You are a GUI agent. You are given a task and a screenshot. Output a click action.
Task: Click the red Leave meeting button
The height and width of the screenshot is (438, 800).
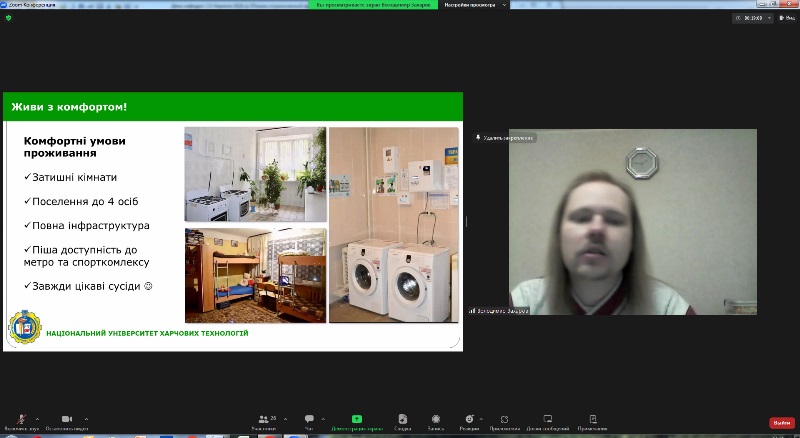click(782, 423)
